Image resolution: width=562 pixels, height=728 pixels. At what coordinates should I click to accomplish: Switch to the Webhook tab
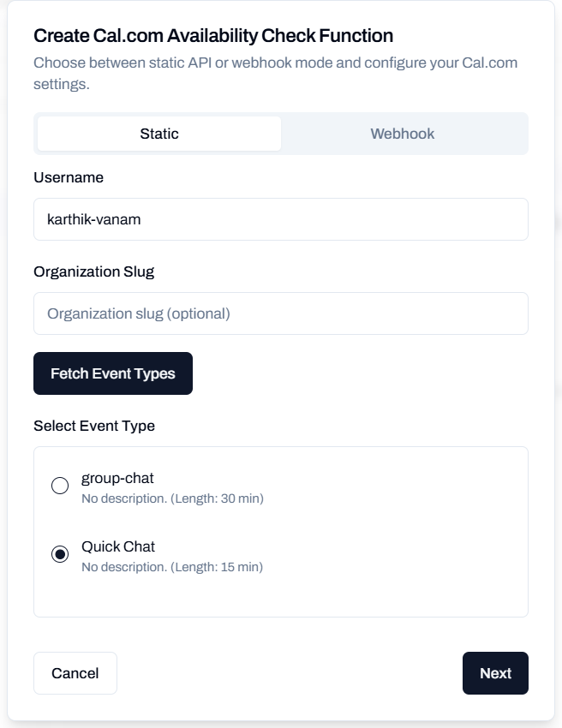403,134
